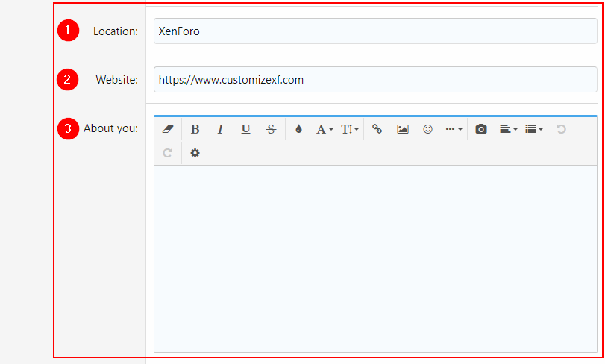Toggle underline text formatting
Viewport: 605px width, 364px height.
point(245,129)
